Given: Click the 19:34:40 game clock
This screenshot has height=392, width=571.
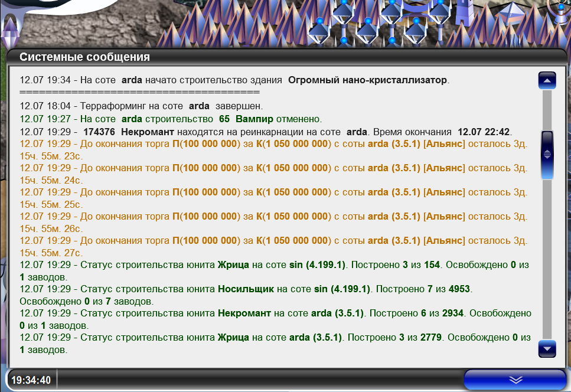Looking at the screenshot, I should (x=31, y=380).
